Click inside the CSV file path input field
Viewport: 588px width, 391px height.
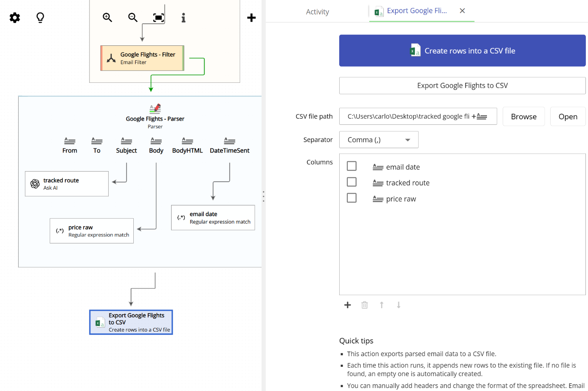408,116
